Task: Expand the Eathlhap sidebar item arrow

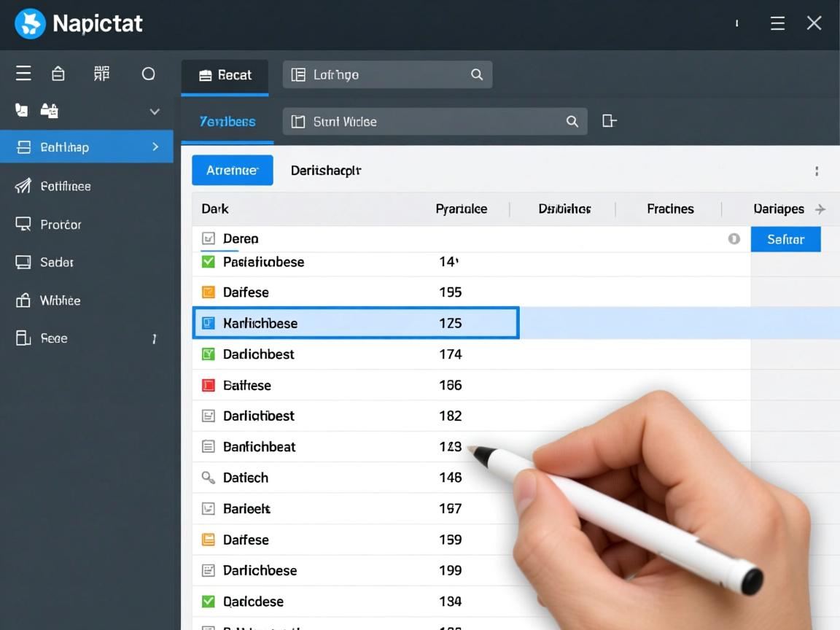Action: click(x=155, y=147)
